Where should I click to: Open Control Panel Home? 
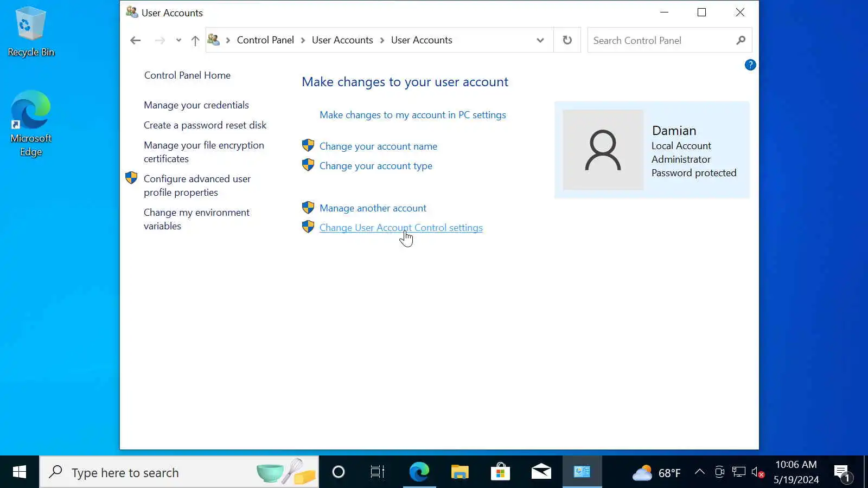(x=187, y=75)
